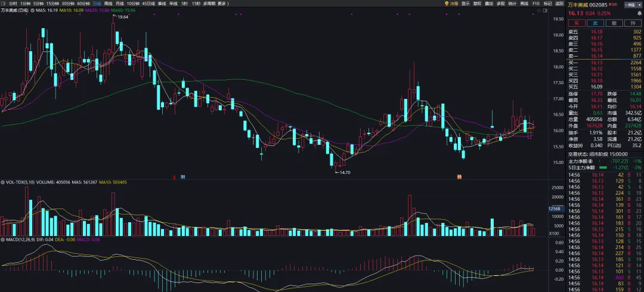644x292 pixels.
Task: Click the 5日主力净额 row
Action: 605,167
